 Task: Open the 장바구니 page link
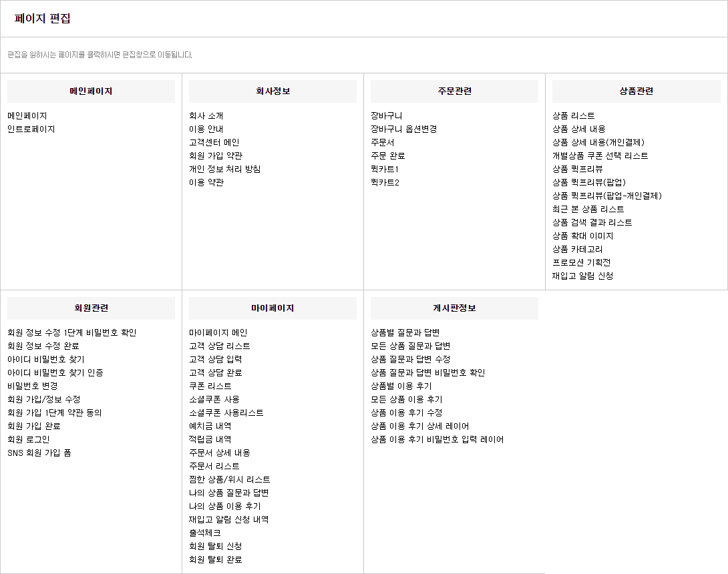point(386,115)
